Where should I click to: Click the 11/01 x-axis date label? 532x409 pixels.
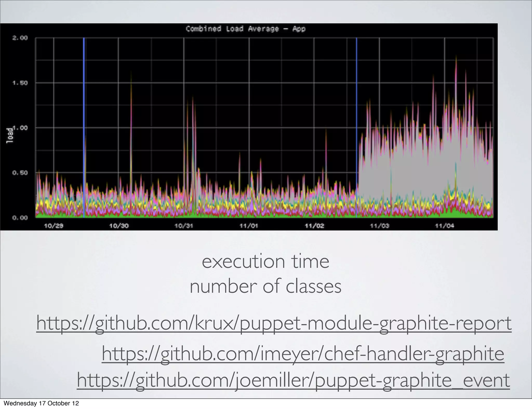pyautogui.click(x=249, y=226)
